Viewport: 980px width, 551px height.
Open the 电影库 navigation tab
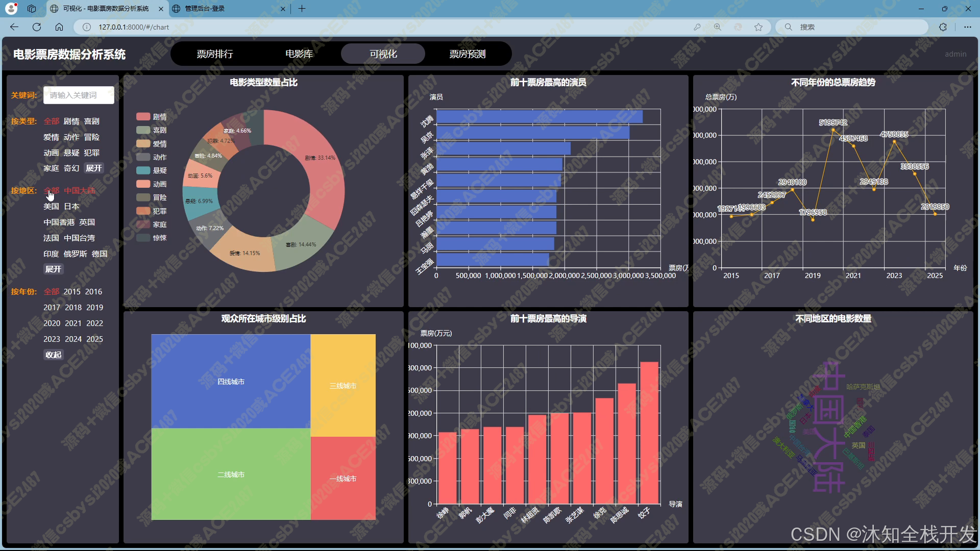point(299,54)
